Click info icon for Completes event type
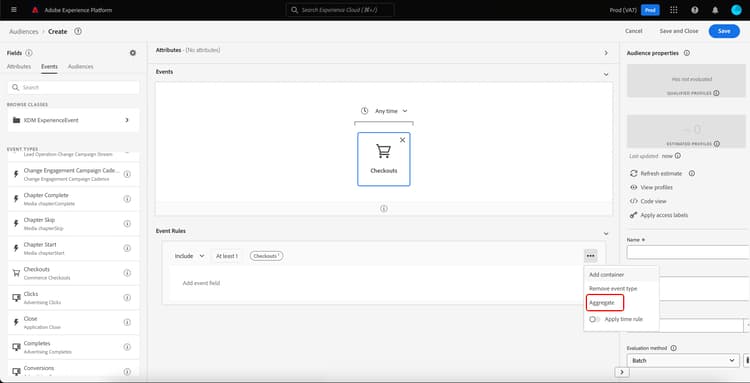The height and width of the screenshot is (383, 750). 127,347
